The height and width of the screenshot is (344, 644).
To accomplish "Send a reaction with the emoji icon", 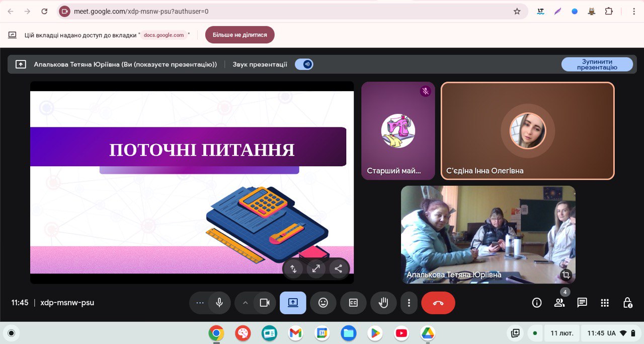I will 323,303.
